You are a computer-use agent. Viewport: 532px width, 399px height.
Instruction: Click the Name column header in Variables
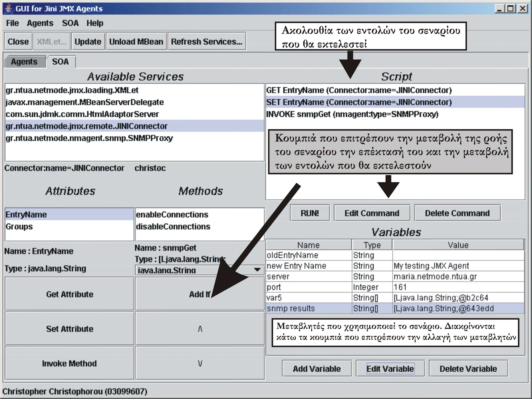pyautogui.click(x=309, y=245)
